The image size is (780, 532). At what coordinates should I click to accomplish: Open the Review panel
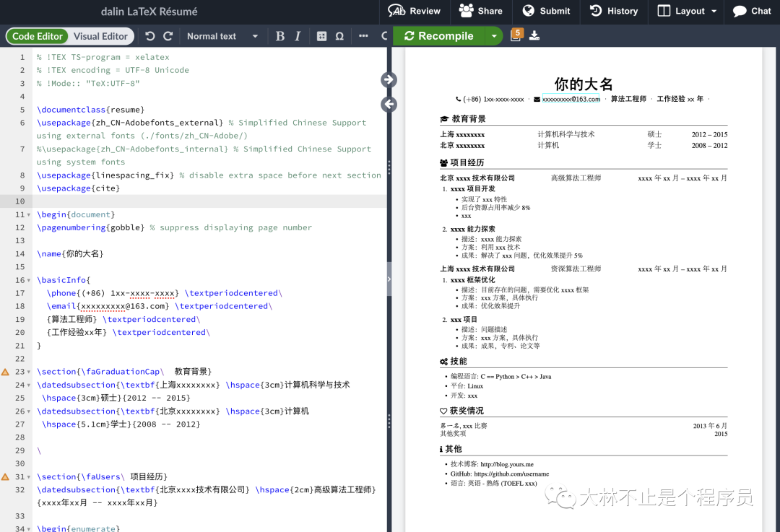click(415, 11)
